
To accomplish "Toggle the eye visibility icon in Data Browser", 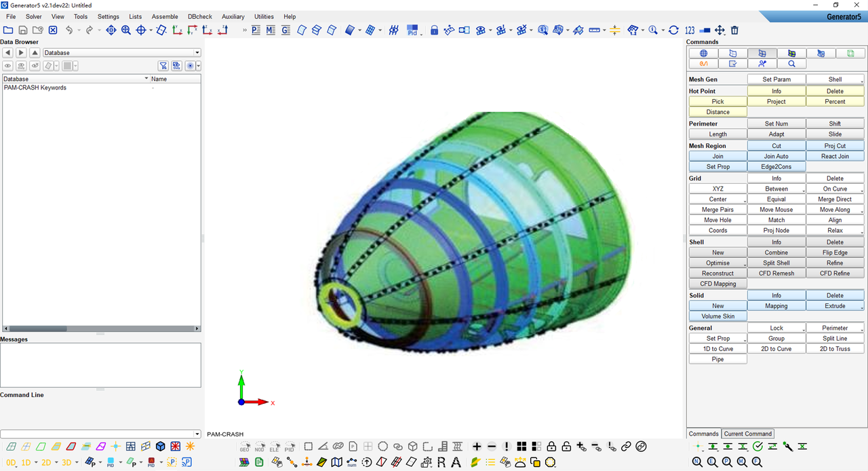I will pos(8,66).
